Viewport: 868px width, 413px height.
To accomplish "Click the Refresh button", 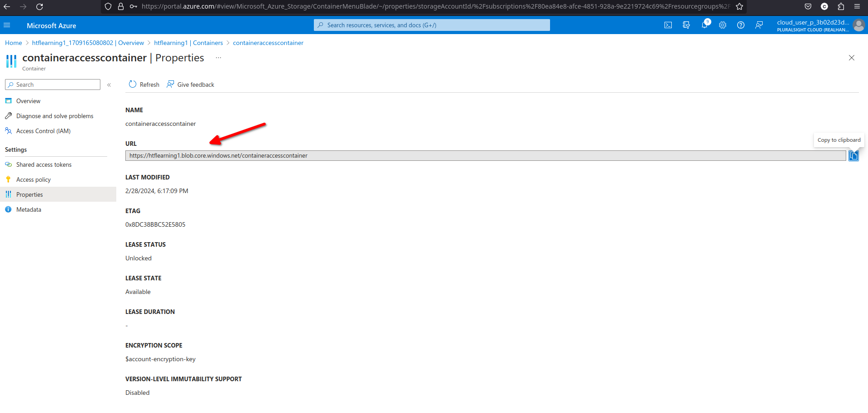I will coord(144,85).
